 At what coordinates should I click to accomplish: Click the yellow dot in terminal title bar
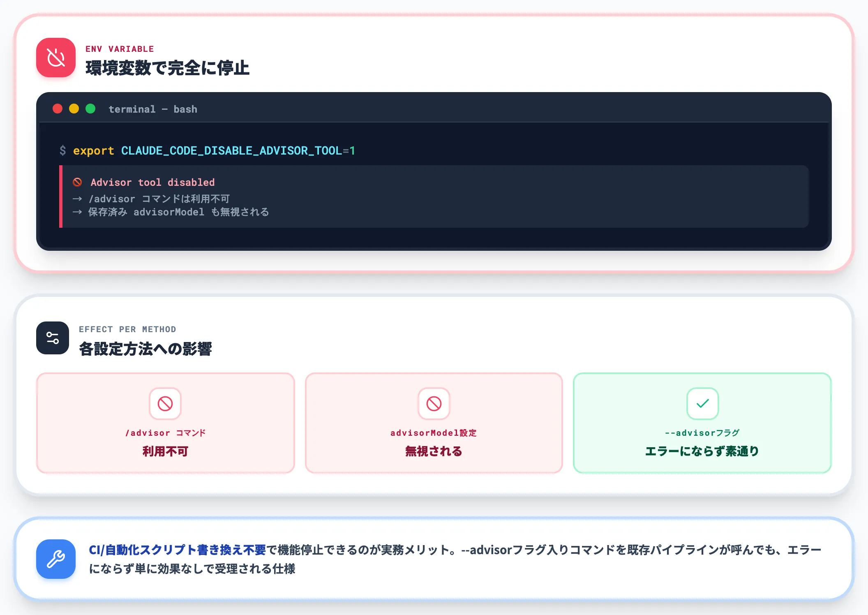click(74, 109)
